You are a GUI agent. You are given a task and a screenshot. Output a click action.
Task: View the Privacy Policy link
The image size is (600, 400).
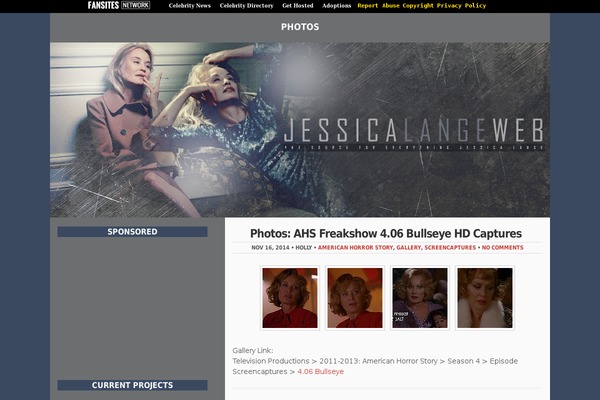461,6
